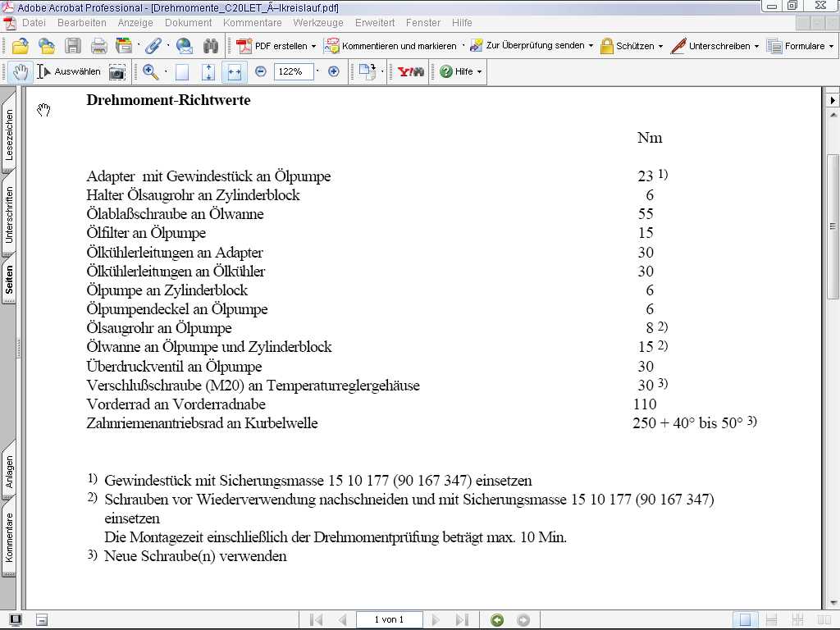Expand the PDF erstellen dropdown
This screenshot has width=840, height=630.
coord(313,47)
